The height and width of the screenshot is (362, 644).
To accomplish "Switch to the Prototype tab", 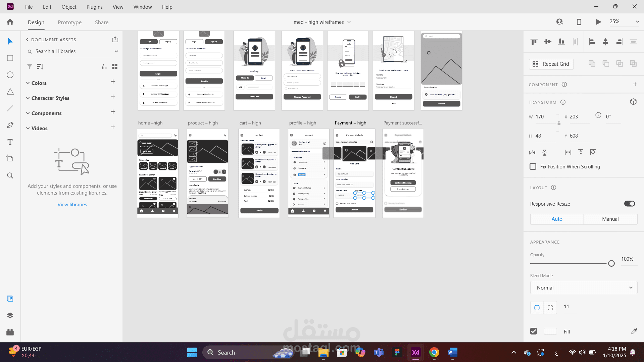I will pyautogui.click(x=69, y=22).
